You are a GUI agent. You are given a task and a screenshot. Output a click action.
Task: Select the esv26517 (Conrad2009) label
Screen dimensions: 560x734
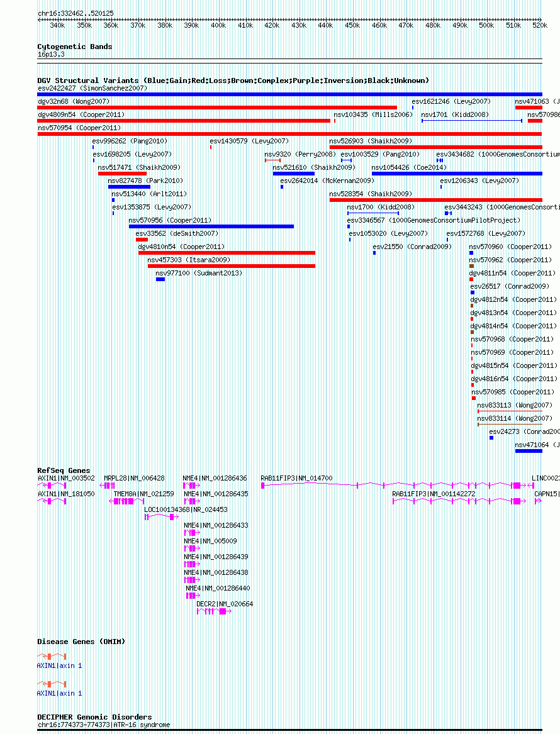pos(510,286)
